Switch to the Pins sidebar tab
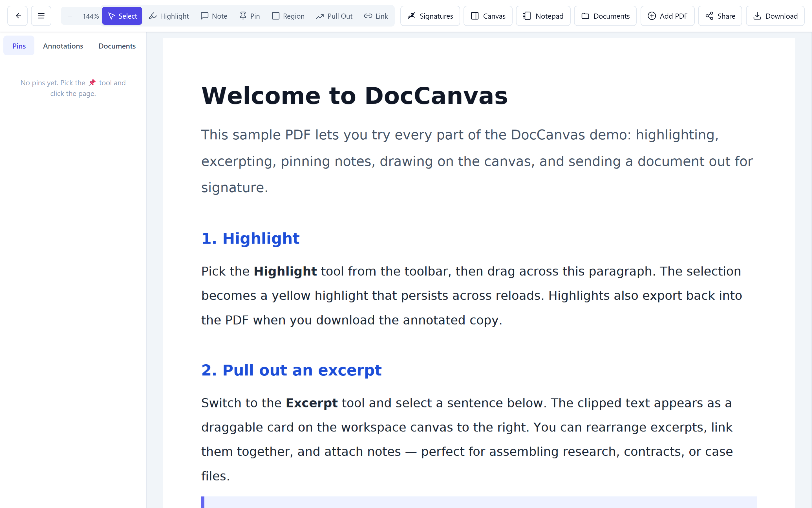812x508 pixels. point(19,46)
